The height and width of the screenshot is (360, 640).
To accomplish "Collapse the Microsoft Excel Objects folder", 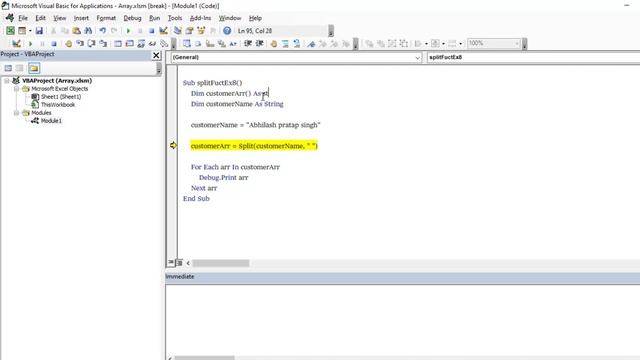I will click(x=16, y=89).
